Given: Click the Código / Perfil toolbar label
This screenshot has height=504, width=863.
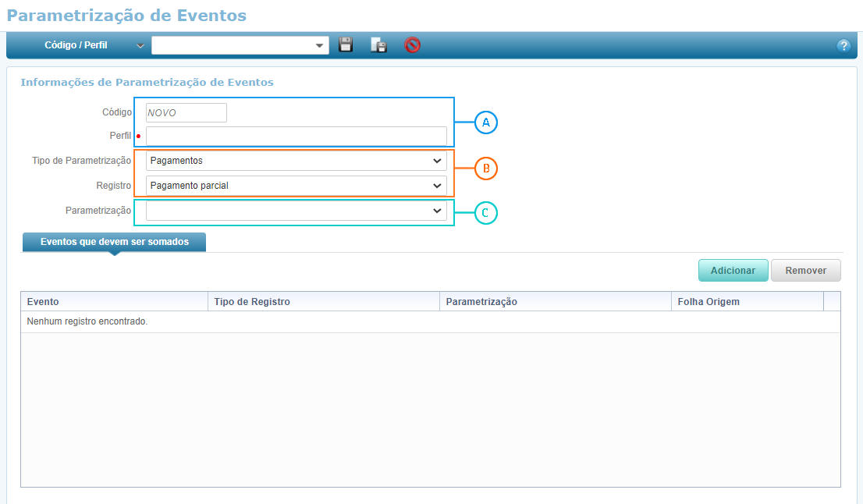Looking at the screenshot, I should pyautogui.click(x=76, y=46).
